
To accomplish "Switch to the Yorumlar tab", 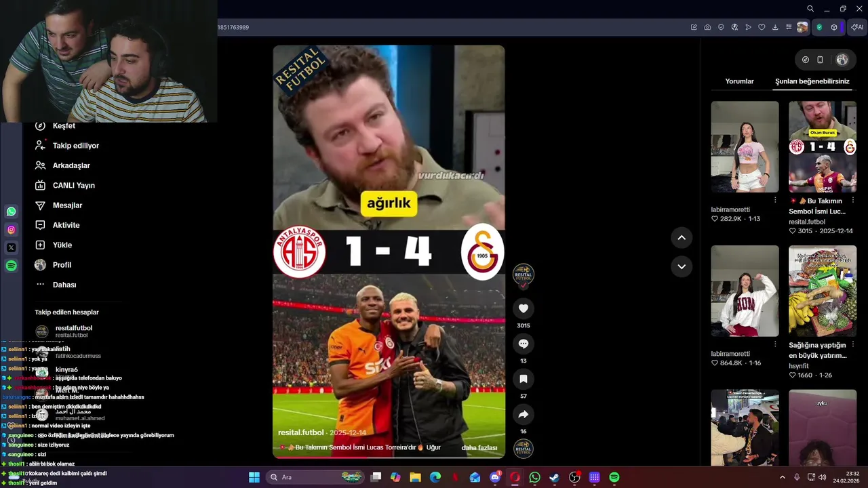I will click(739, 81).
